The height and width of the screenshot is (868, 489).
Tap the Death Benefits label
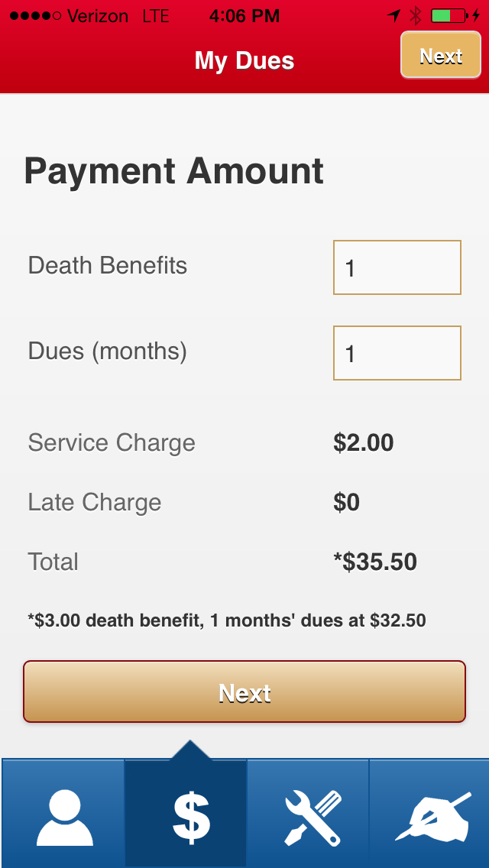(108, 266)
